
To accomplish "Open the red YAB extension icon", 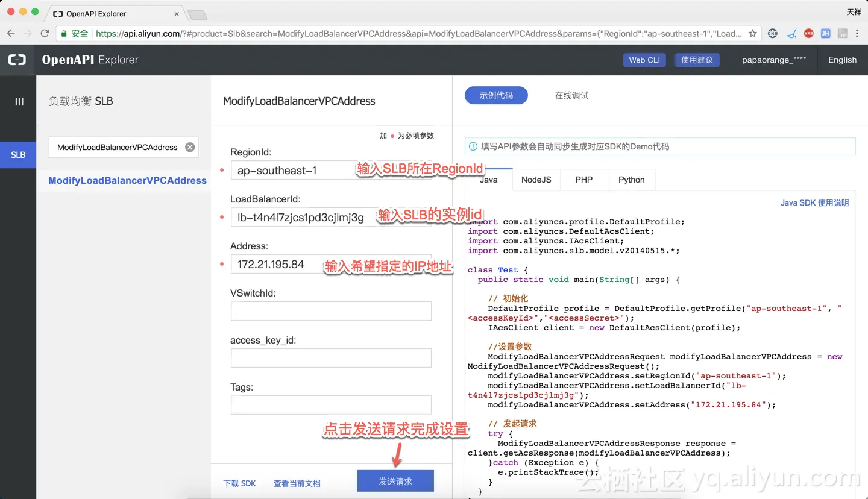I will tap(809, 34).
